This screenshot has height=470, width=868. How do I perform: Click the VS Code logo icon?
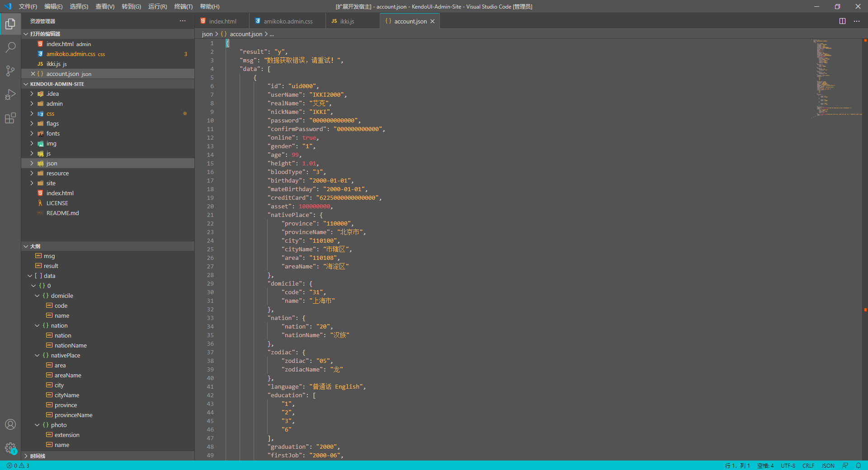[x=8, y=6]
